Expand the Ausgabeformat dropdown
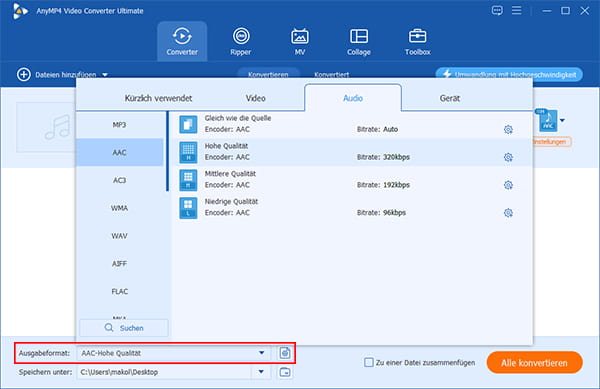This screenshot has height=389, width=600. coord(261,353)
